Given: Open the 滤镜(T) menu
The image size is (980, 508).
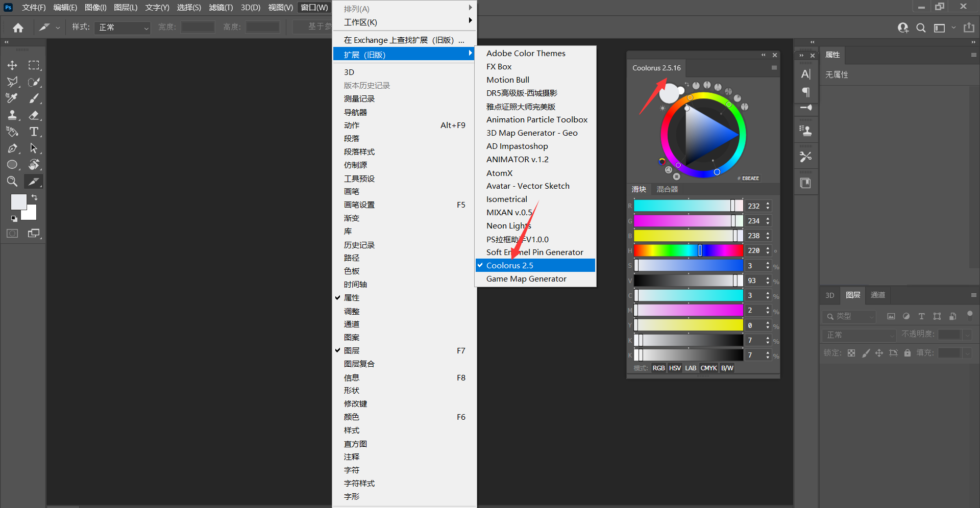Looking at the screenshot, I should pos(220,7).
